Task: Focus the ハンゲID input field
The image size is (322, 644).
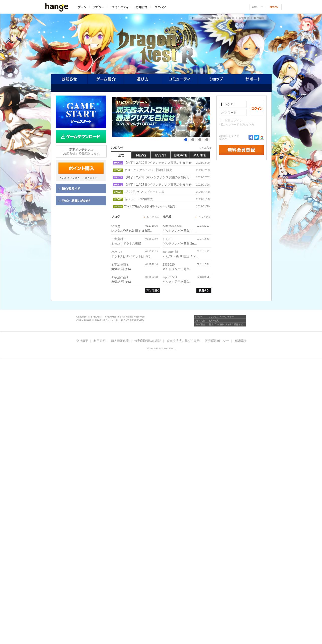Action: click(x=232, y=104)
